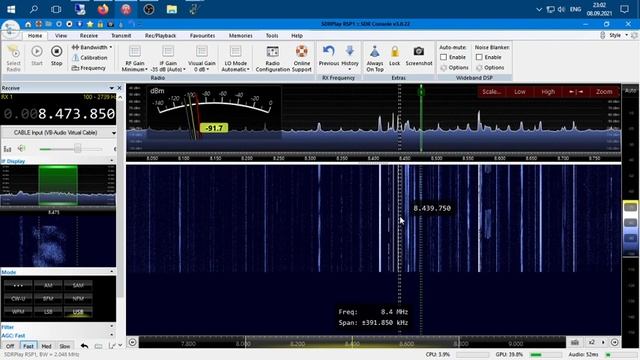Set AGC to Slow
Screen dimensions: 640x360
(x=65, y=346)
